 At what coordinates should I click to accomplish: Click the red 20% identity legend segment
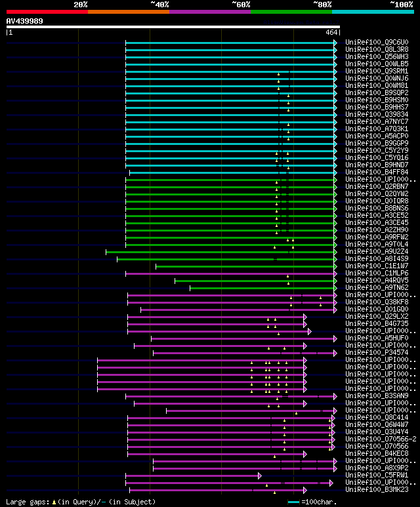47,12
